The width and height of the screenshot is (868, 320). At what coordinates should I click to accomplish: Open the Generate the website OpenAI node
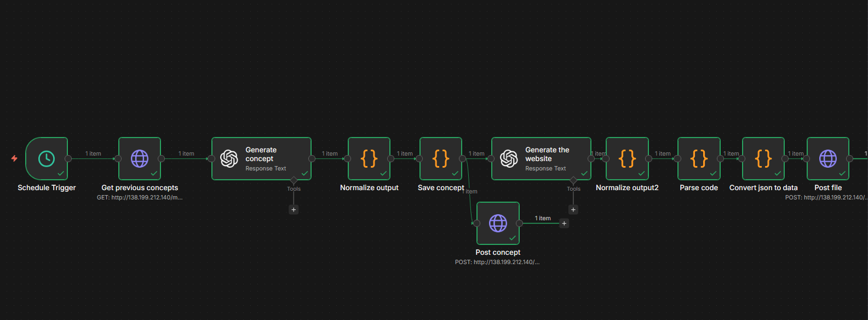coord(541,158)
